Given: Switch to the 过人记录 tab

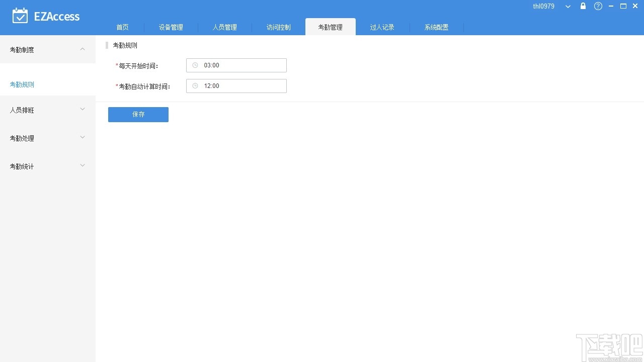Looking at the screenshot, I should point(382,27).
